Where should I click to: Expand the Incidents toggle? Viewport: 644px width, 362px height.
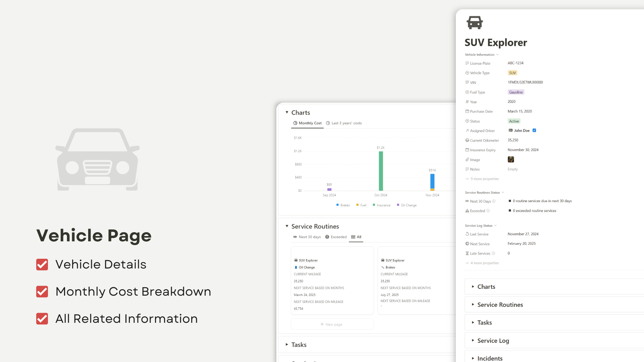point(473,358)
